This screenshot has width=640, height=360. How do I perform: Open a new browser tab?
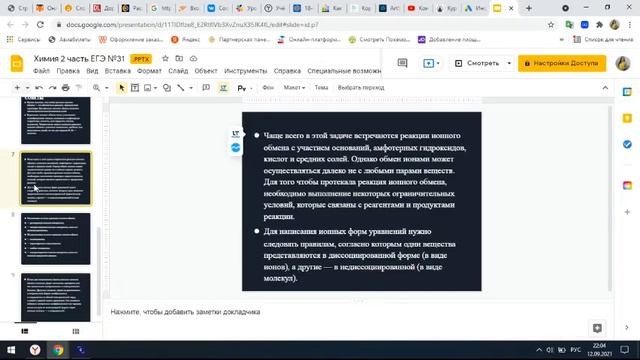[529, 8]
